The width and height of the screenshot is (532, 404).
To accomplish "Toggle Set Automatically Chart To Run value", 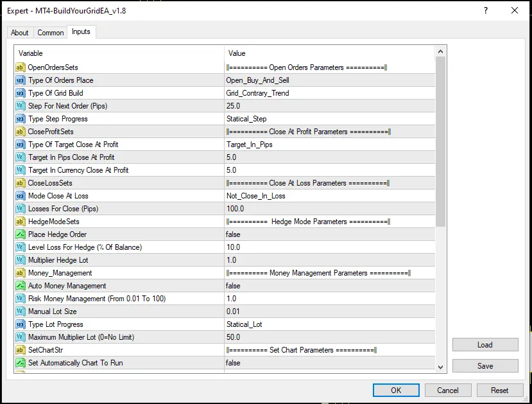I will 233,363.
